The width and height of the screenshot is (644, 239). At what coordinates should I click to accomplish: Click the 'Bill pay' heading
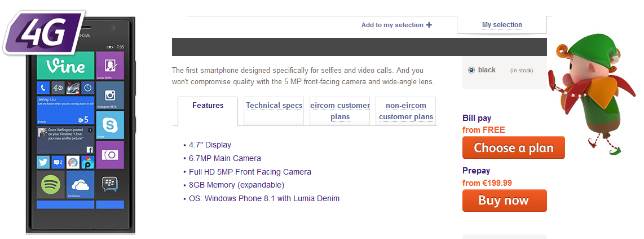[x=477, y=119]
